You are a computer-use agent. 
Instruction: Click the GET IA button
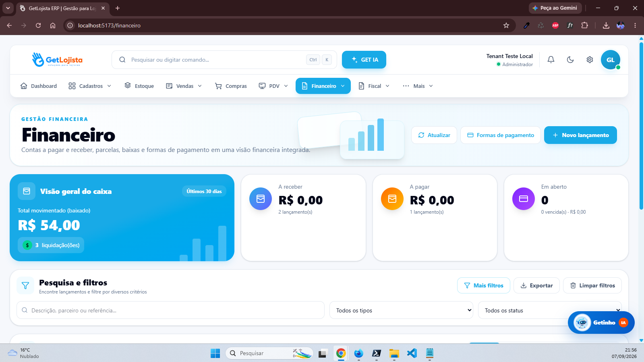click(x=364, y=60)
